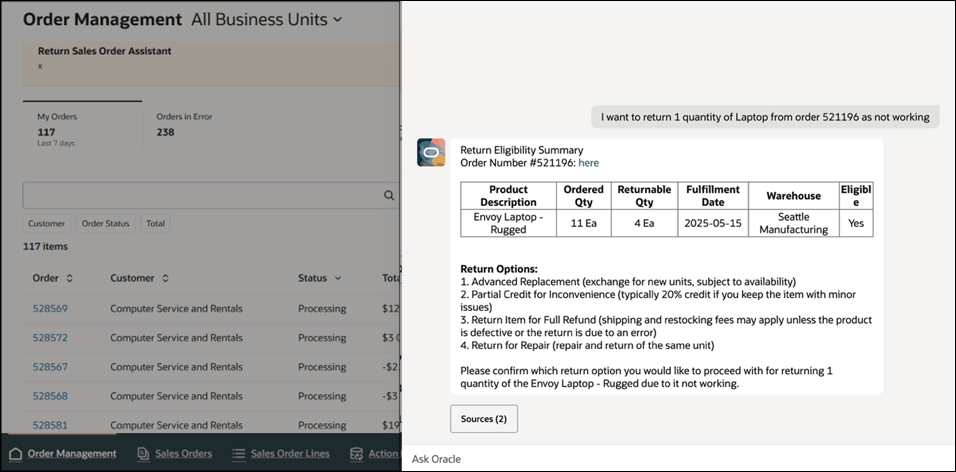Switch to the Orders in Error tab
This screenshot has height=472, width=956.
click(184, 124)
